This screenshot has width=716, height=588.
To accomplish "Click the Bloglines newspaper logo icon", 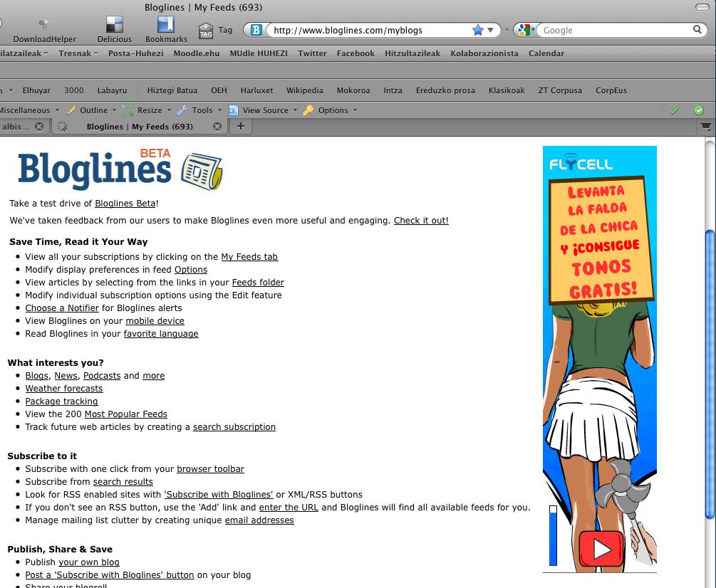I will 202,172.
